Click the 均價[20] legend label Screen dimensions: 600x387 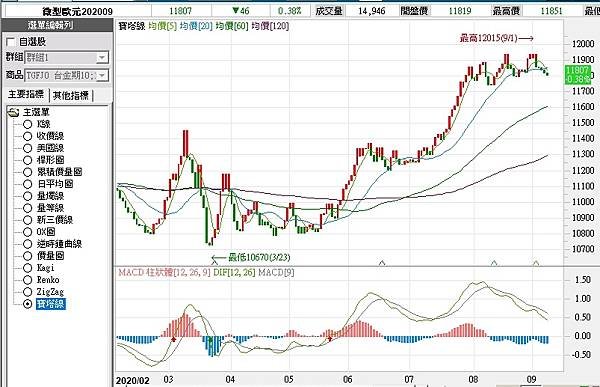pyautogui.click(x=196, y=26)
